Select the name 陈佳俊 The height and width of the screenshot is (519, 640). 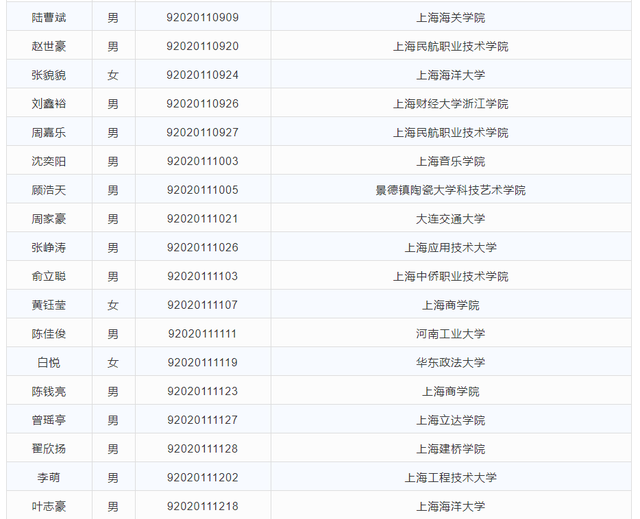(49, 334)
